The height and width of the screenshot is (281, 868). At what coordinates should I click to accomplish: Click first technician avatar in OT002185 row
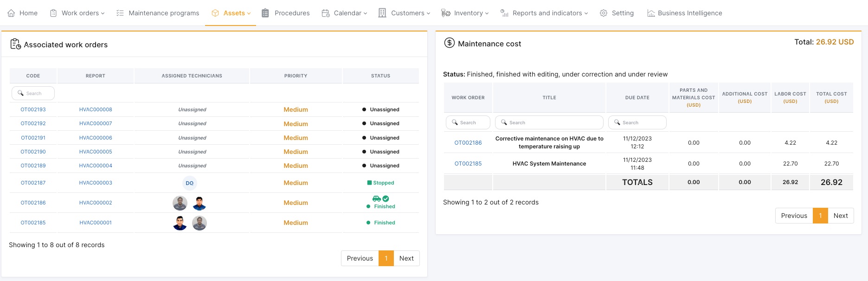coord(180,223)
